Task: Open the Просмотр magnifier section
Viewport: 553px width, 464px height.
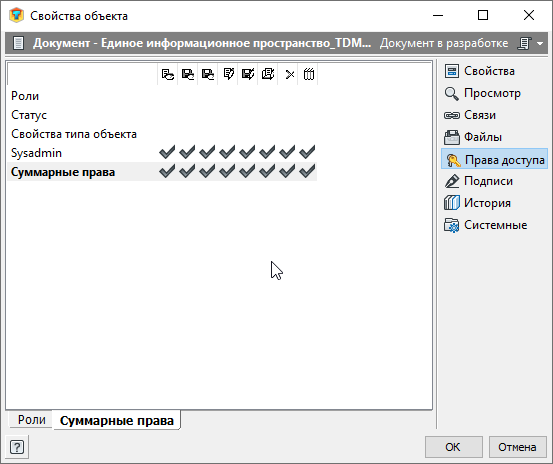Action: pyautogui.click(x=451, y=93)
